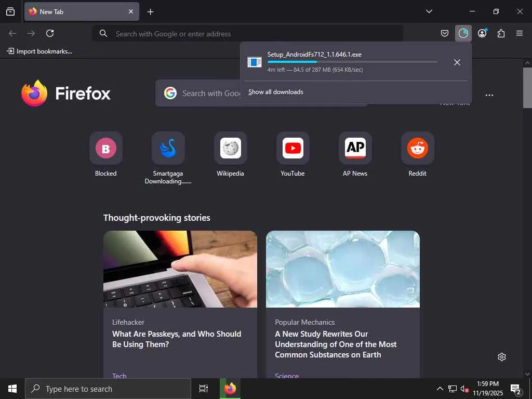
Task: Open the Windows Start menu
Action: pos(12,389)
